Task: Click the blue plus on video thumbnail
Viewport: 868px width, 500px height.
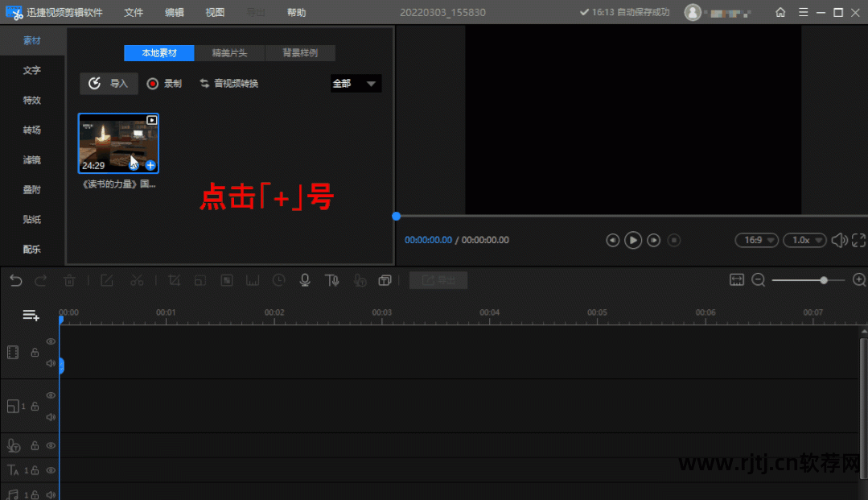Action: (x=150, y=165)
